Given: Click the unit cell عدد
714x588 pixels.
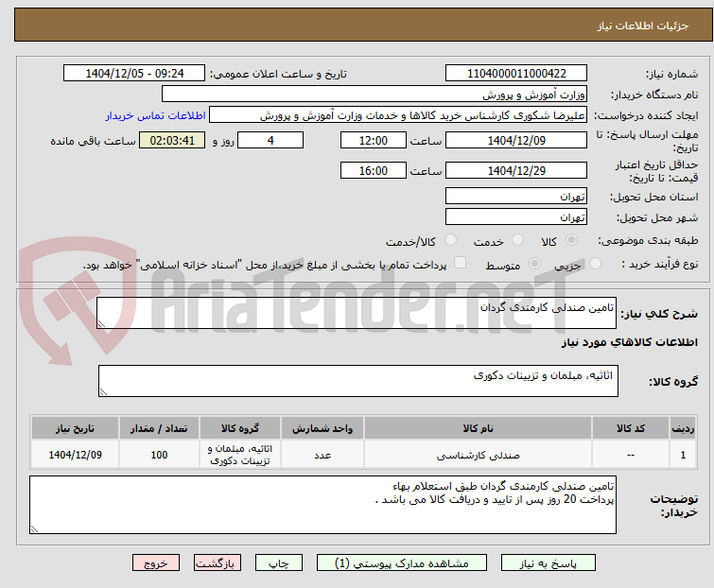Looking at the screenshot, I should pyautogui.click(x=322, y=455).
